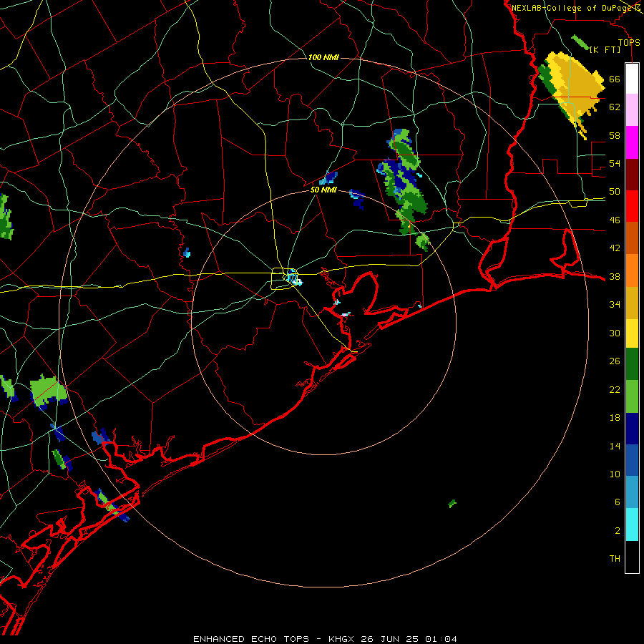
Task: Select the "6" legend value
Action: 618,502
